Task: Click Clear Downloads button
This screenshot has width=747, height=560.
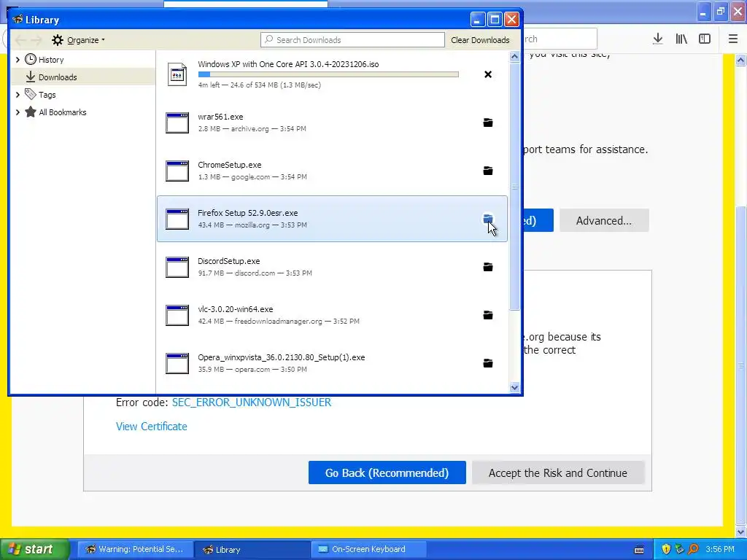Action: (480, 40)
